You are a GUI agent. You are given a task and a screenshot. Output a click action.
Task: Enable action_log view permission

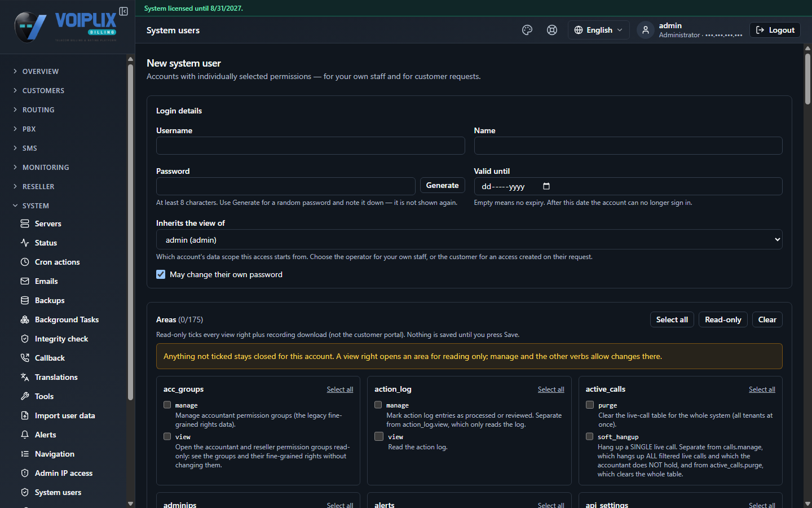tap(379, 436)
